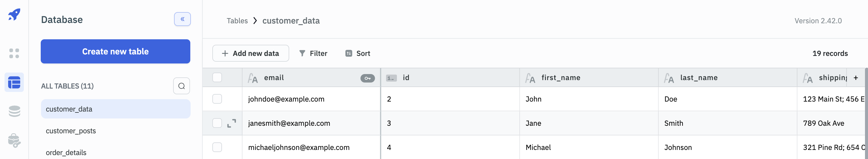Screen dimensions: 868x159
Task: Open the table database sidebar icon
Action: 14,82
